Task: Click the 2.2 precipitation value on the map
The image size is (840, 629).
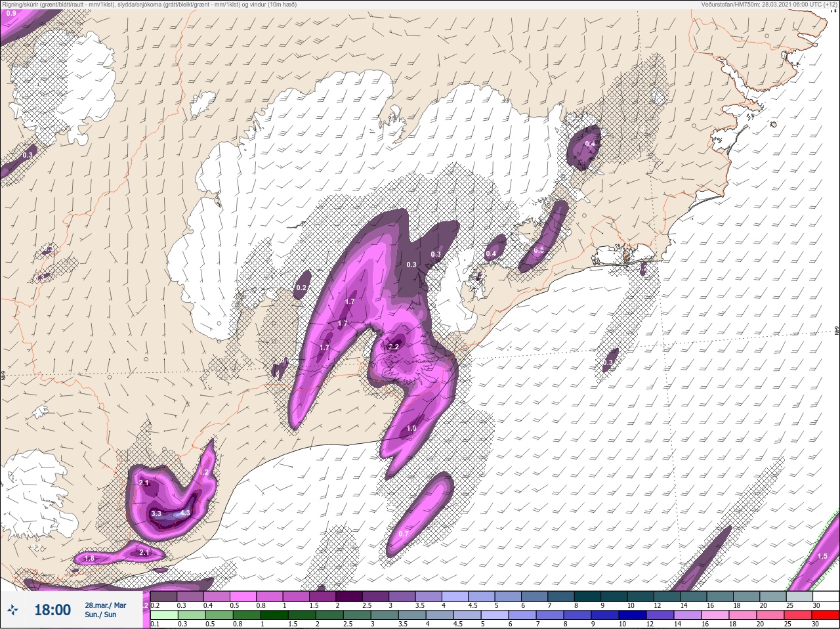Action: [x=394, y=347]
